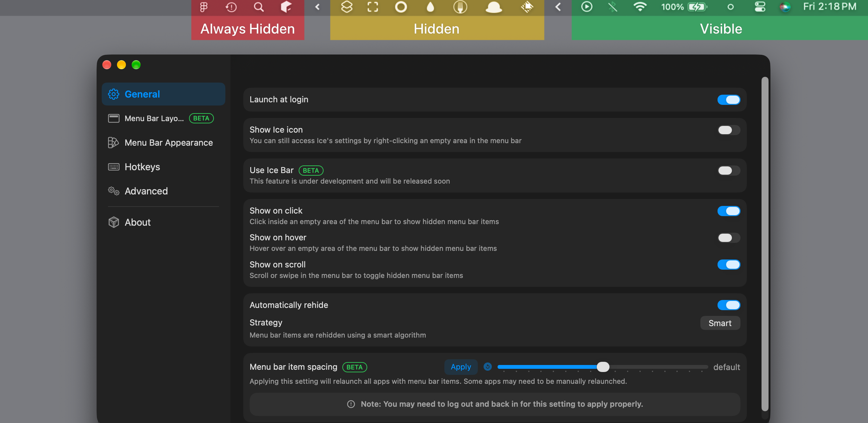The image size is (868, 423).
Task: Click the Apply button for item spacing
Action: click(x=461, y=367)
